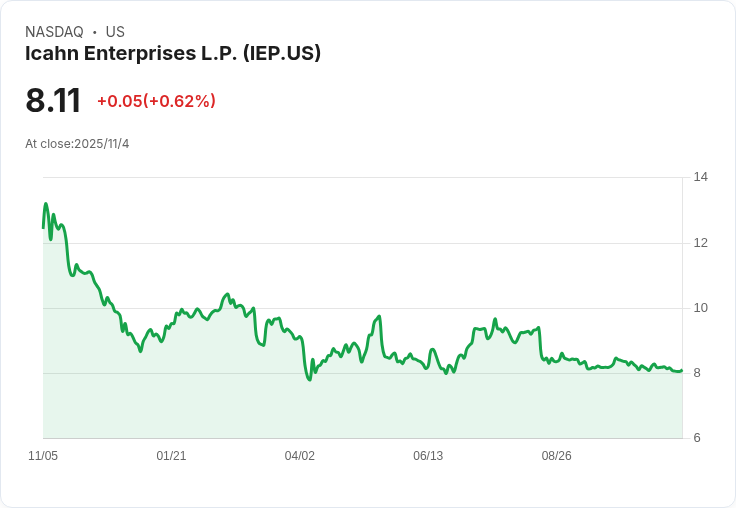Click the US market label
736x508 pixels.
pyautogui.click(x=115, y=32)
